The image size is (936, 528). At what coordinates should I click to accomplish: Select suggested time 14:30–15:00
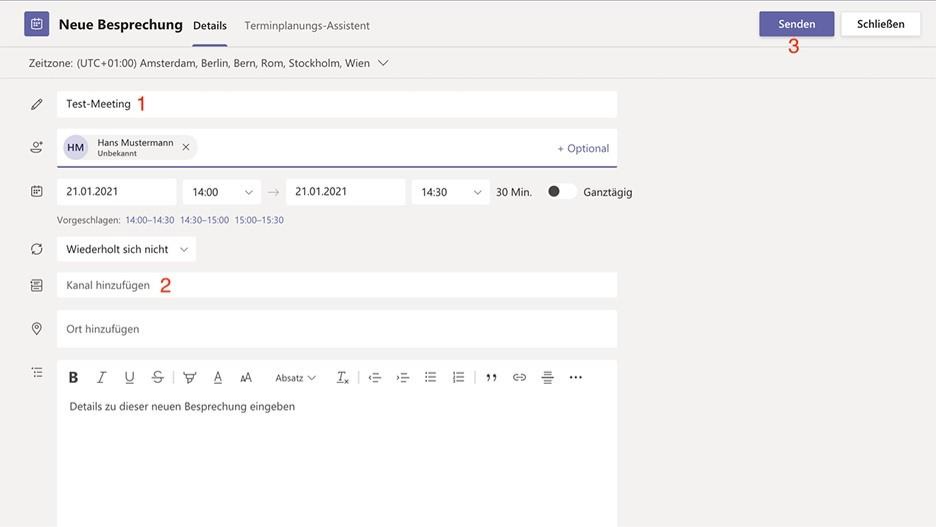point(204,220)
